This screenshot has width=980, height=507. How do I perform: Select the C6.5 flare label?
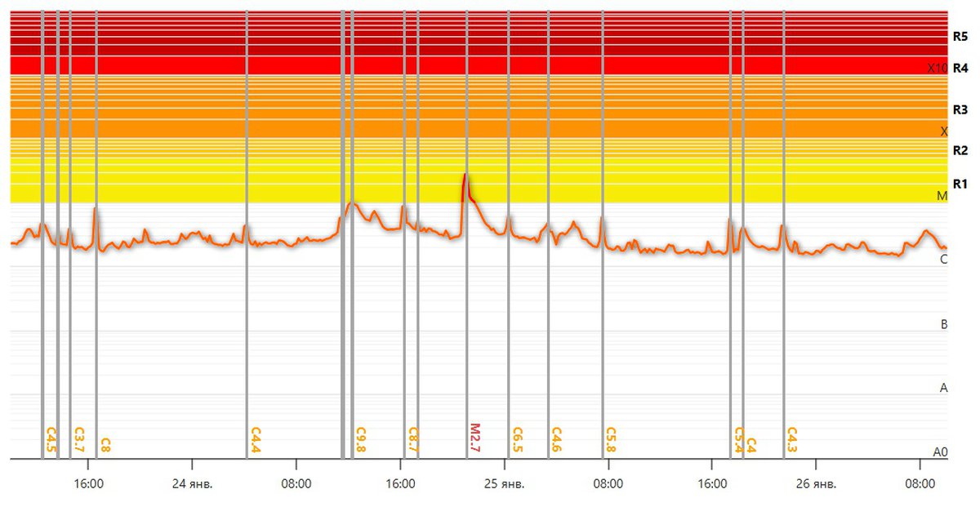coord(517,439)
